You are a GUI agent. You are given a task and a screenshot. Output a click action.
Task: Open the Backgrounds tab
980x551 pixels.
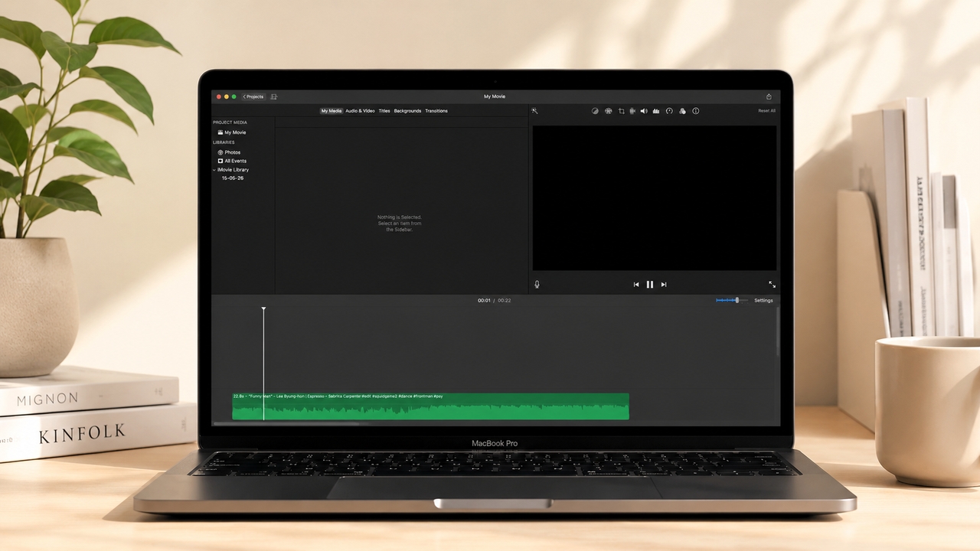point(407,111)
